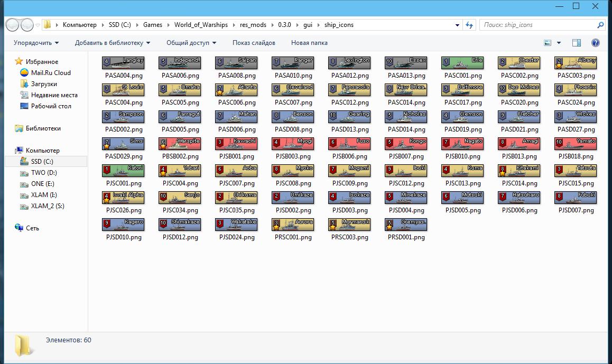Go to World_of_Warships in the breadcrumb
The width and height of the screenshot is (612, 364).
(201, 25)
